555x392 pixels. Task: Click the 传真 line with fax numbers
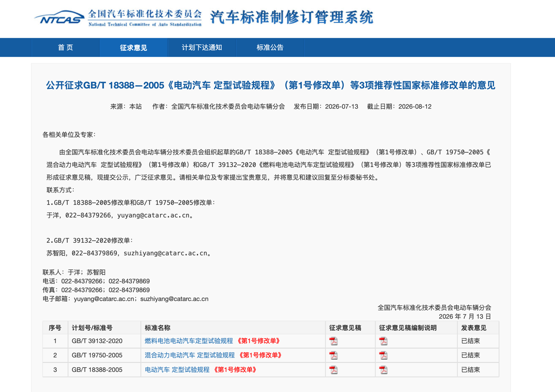tap(96, 290)
